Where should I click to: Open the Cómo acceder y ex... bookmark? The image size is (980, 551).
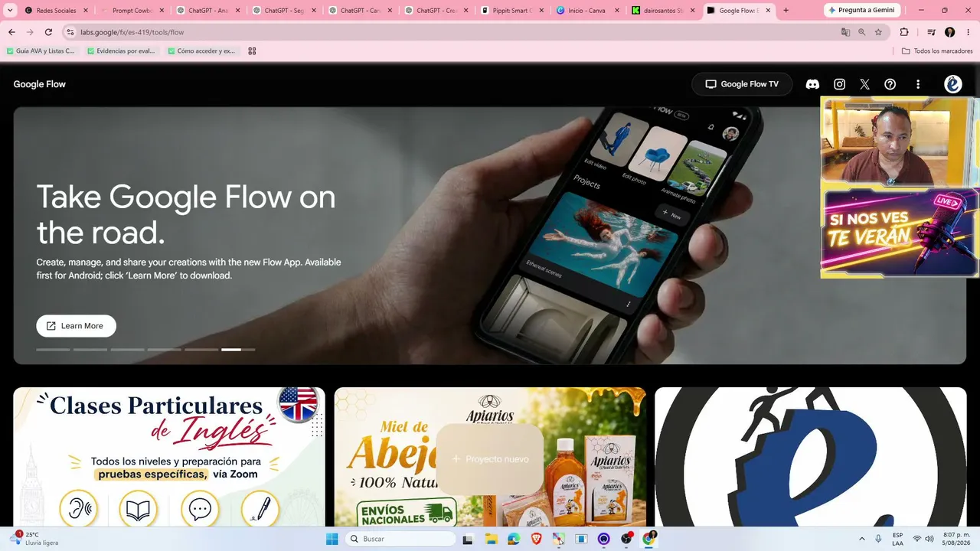click(201, 51)
